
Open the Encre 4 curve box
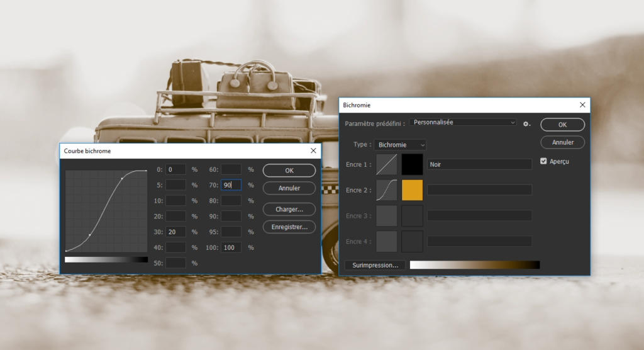pyautogui.click(x=387, y=242)
